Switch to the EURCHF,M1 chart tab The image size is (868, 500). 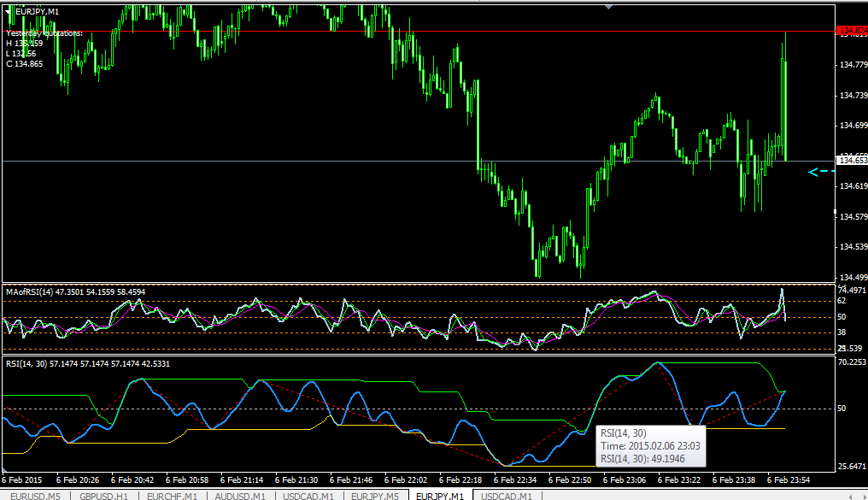pos(173,496)
